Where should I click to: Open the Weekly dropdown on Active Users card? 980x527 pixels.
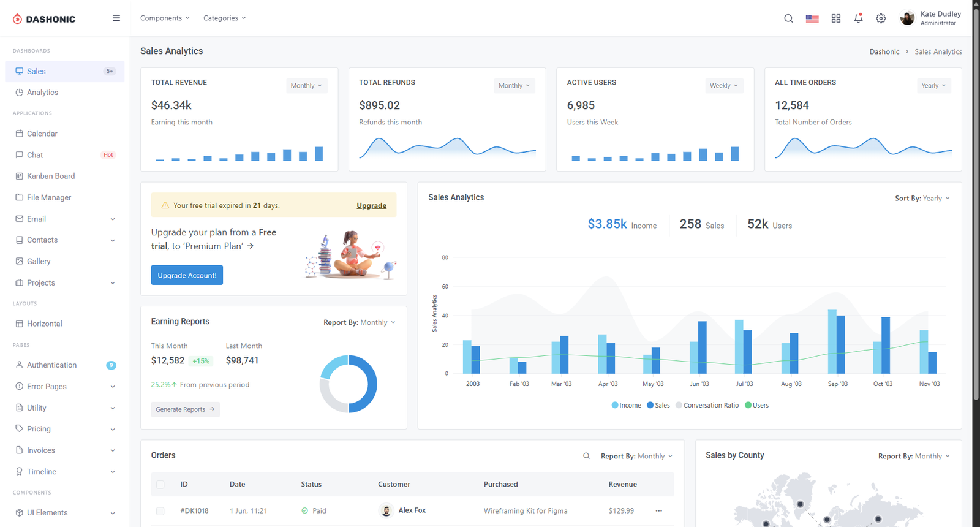click(x=723, y=86)
